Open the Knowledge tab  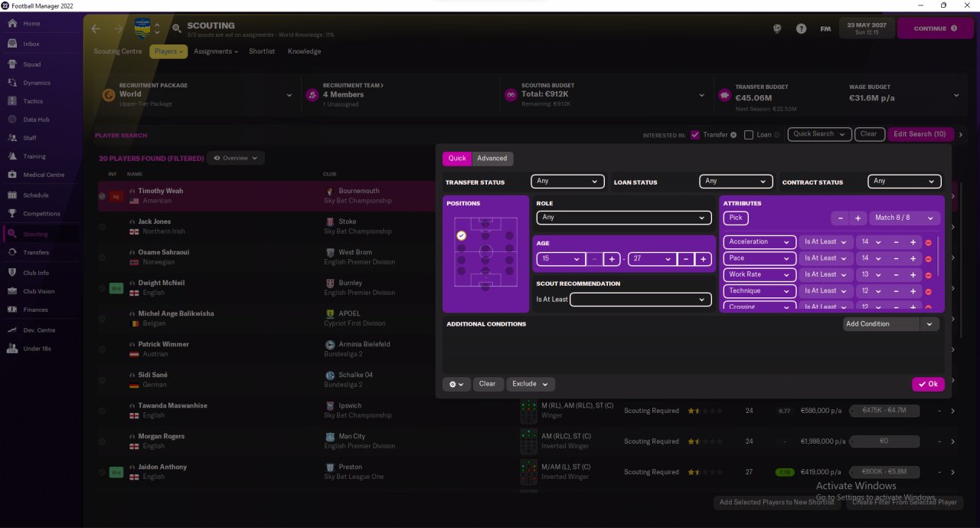click(305, 51)
